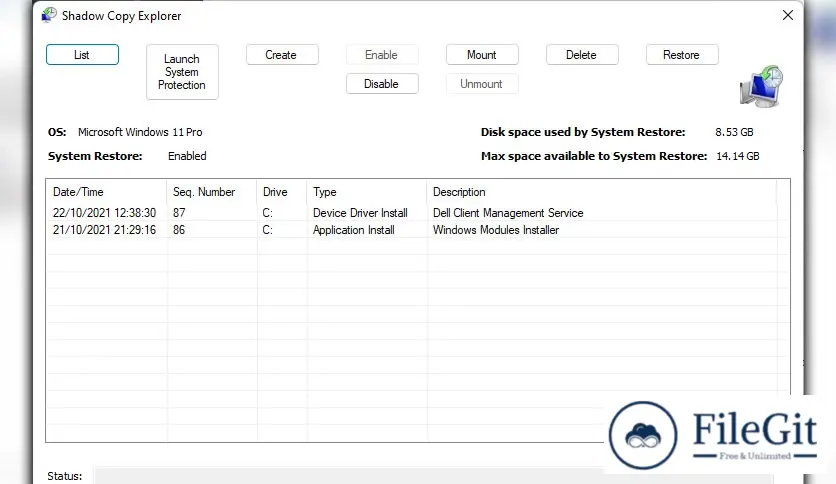Click the greyed Enable button
This screenshot has height=484, width=836.
(x=382, y=54)
